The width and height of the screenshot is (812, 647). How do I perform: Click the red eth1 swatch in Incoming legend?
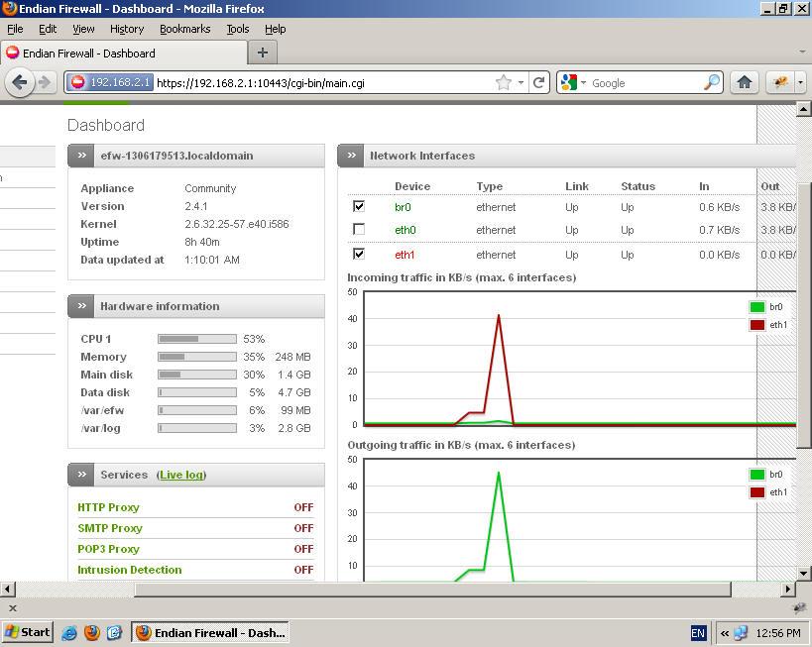coord(757,325)
